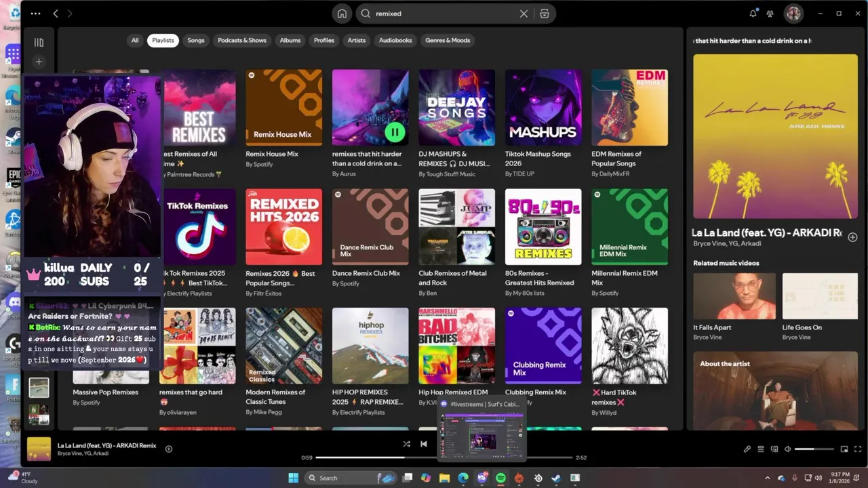Create a playlist with the plus icon
The height and width of the screenshot is (488, 868).
coord(39,62)
